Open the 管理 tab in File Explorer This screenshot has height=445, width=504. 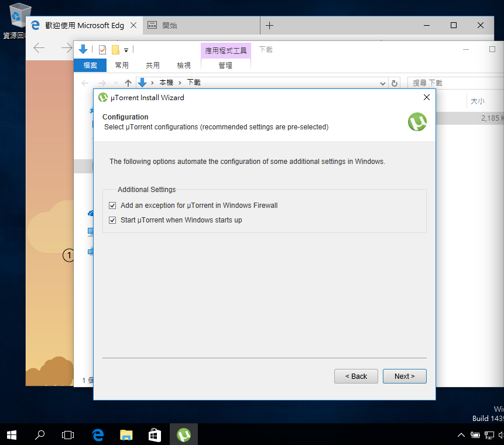pos(225,66)
